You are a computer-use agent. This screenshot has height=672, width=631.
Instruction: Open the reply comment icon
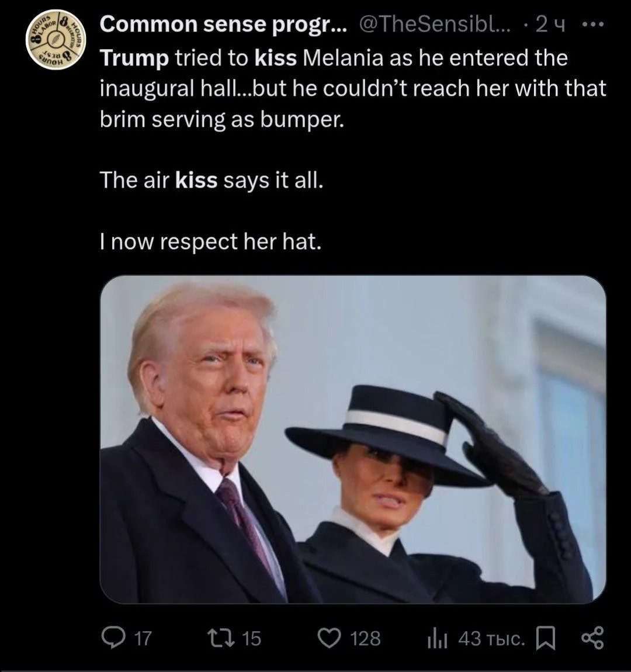tap(113, 638)
